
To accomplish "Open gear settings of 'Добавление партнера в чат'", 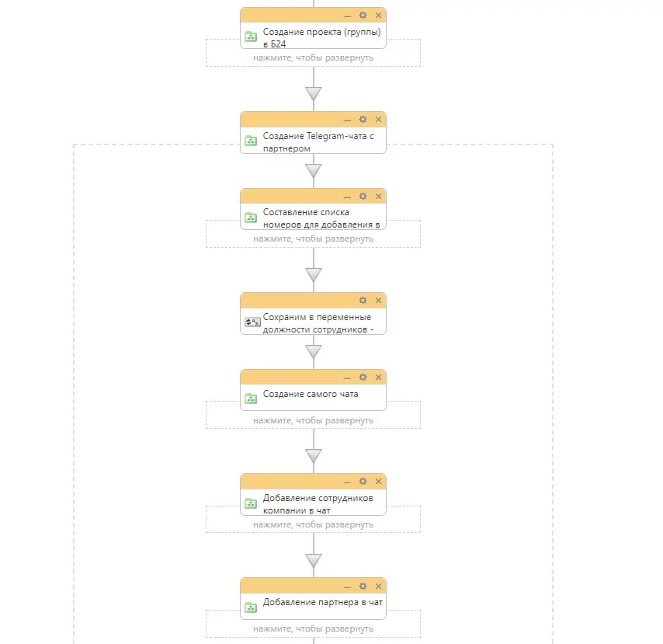I will point(363,586).
